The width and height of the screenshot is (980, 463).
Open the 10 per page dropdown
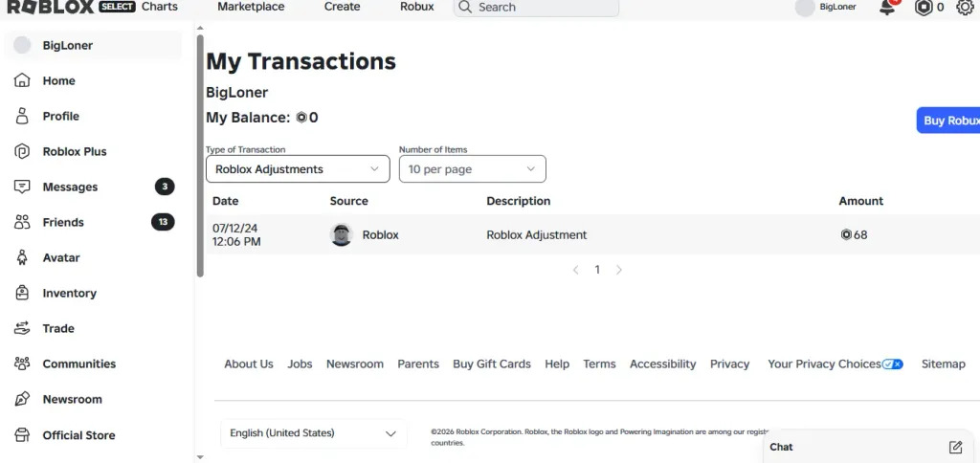[473, 168]
